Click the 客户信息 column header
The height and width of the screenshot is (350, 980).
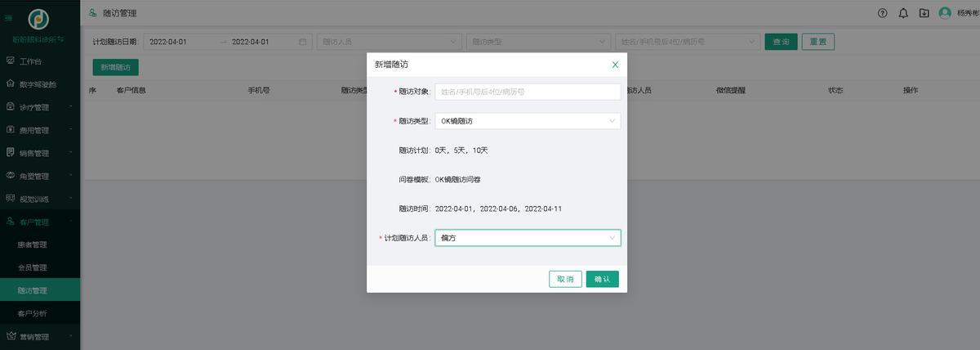tap(131, 90)
